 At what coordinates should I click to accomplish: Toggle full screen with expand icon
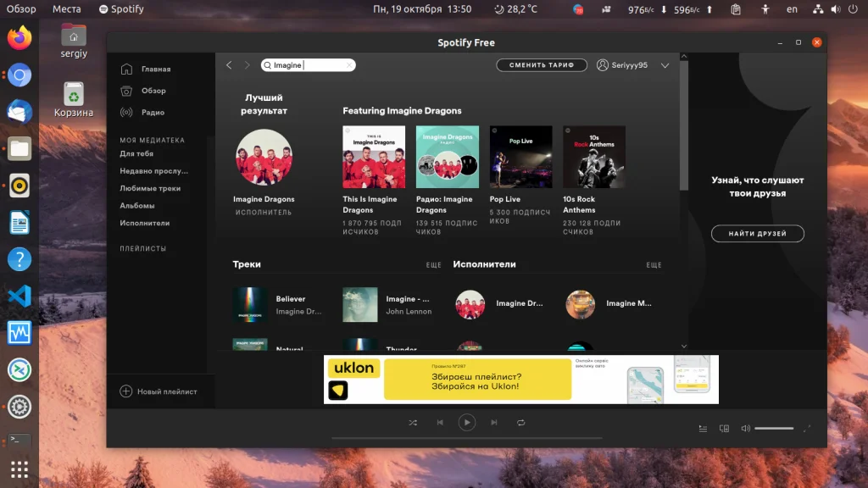pyautogui.click(x=807, y=428)
